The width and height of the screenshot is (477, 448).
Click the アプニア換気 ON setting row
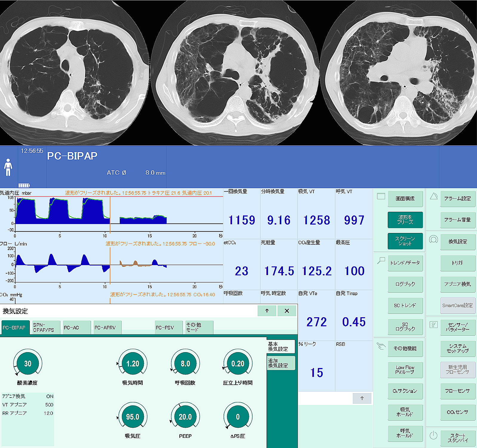tap(28, 396)
